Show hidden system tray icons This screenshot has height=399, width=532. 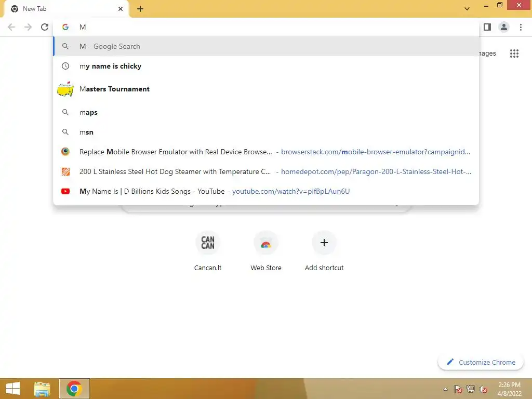(445, 389)
